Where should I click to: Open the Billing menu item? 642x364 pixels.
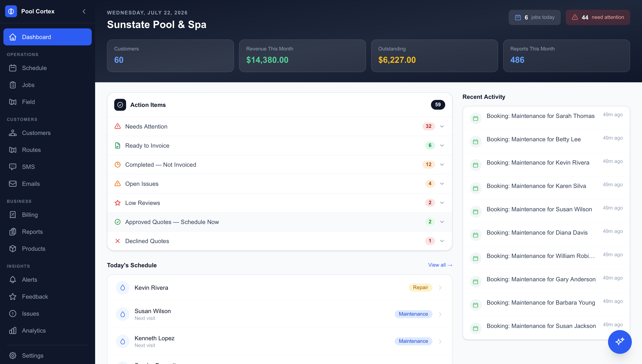pos(48,215)
